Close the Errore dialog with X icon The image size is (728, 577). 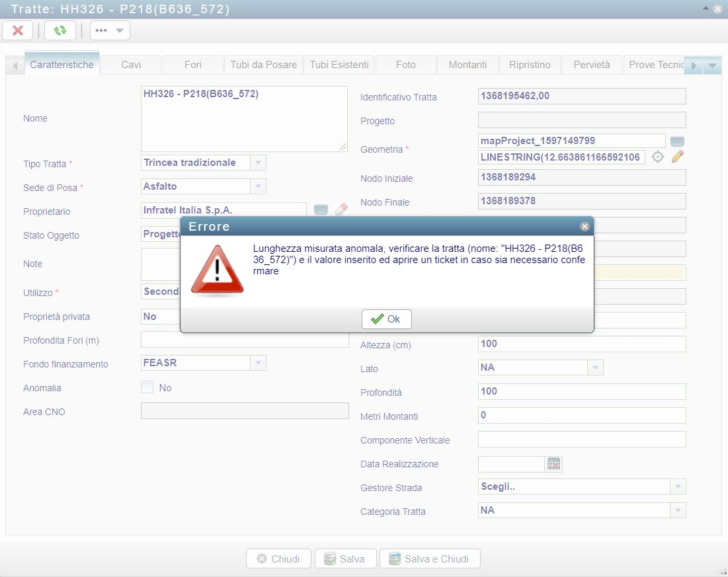pos(585,226)
